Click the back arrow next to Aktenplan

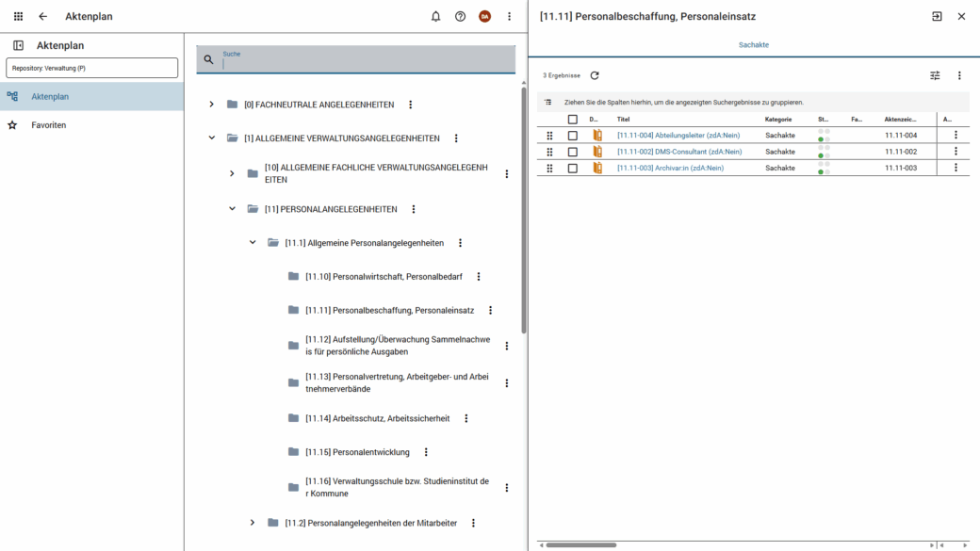(x=43, y=16)
